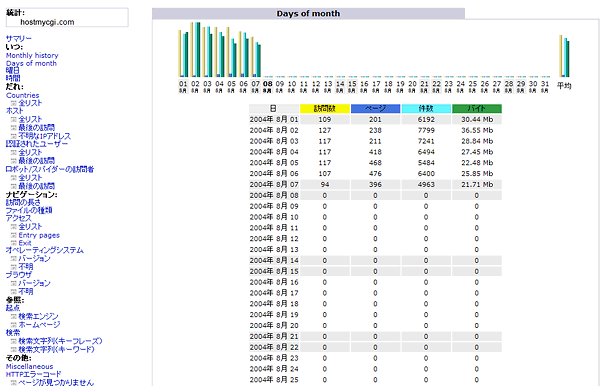Screen dimensions: 600x386
Task: Select the 2004年 8月 07 row date
Action: 274,184
